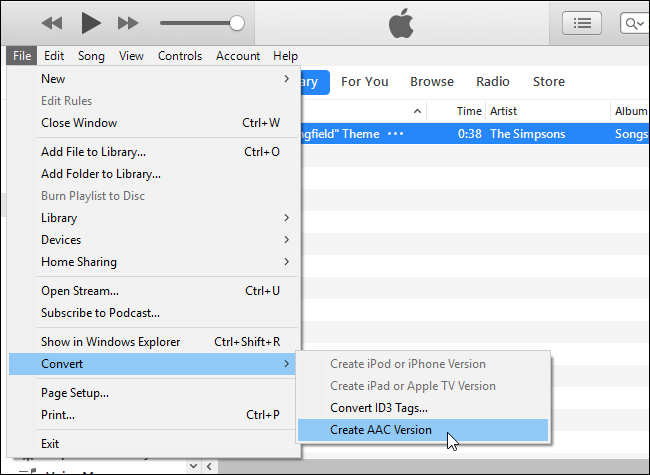Sort by the Artist column header
This screenshot has width=650, height=475.
coord(504,111)
